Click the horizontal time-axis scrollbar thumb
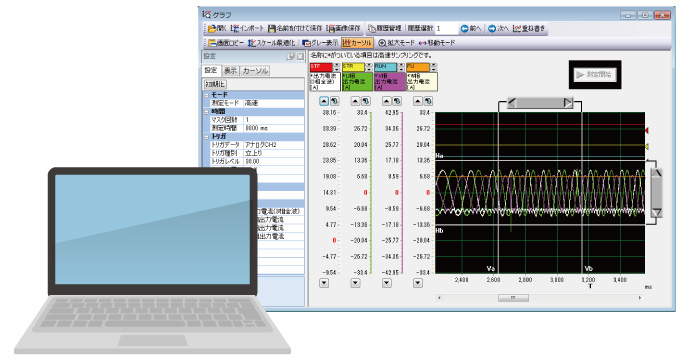Viewport: 690px width, 360px height. click(513, 298)
